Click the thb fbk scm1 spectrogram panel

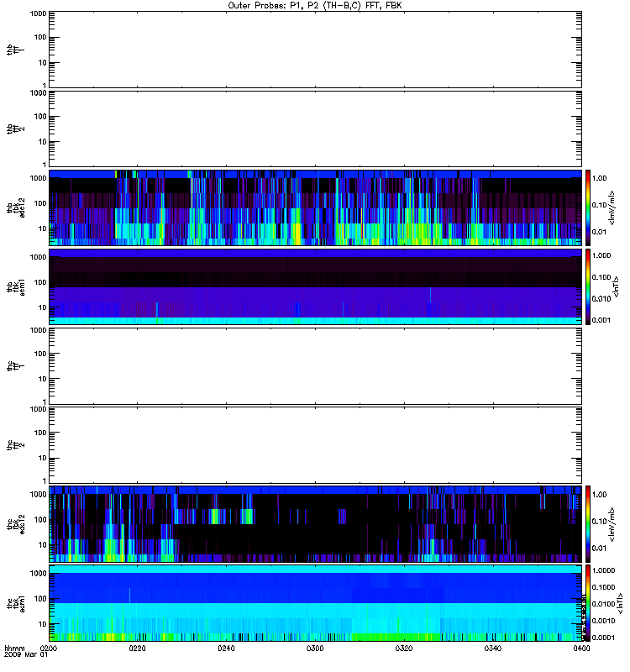315,286
